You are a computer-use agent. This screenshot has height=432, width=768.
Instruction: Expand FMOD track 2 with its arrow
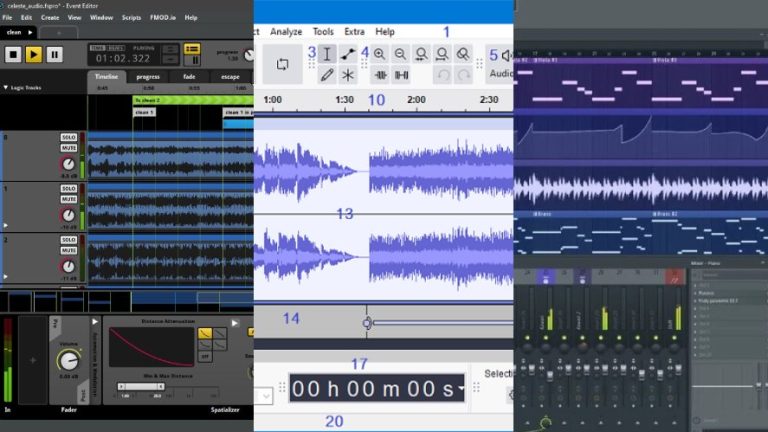pos(5,277)
